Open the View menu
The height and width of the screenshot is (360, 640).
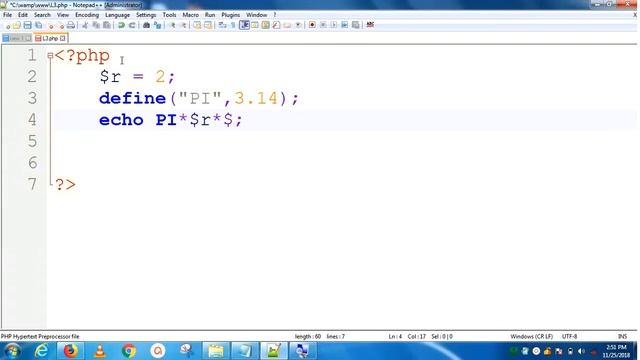[62, 15]
